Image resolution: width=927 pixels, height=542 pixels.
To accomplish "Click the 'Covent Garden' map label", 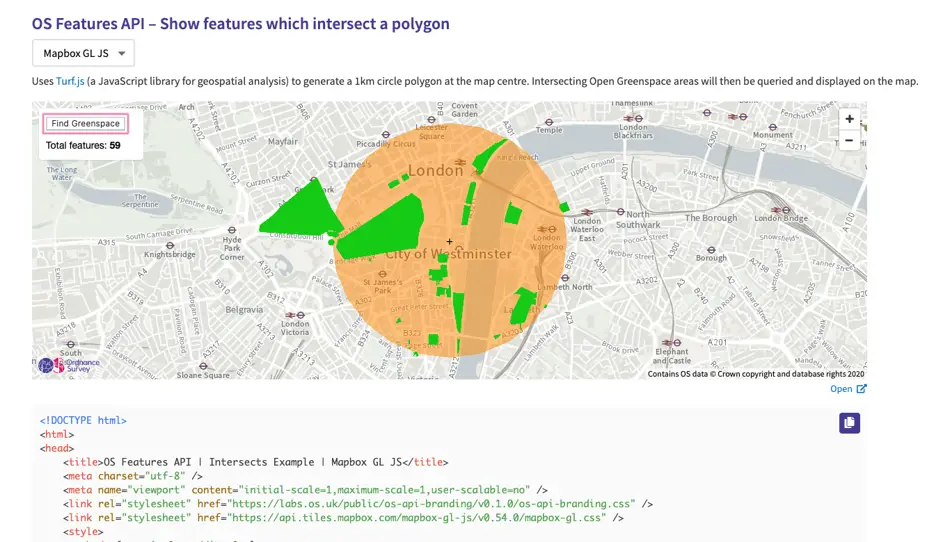I will click(464, 109).
